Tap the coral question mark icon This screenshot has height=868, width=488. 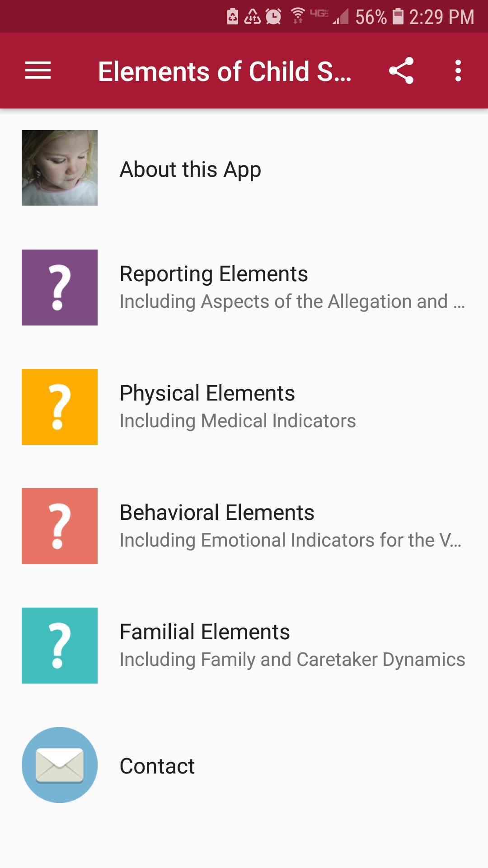(60, 526)
